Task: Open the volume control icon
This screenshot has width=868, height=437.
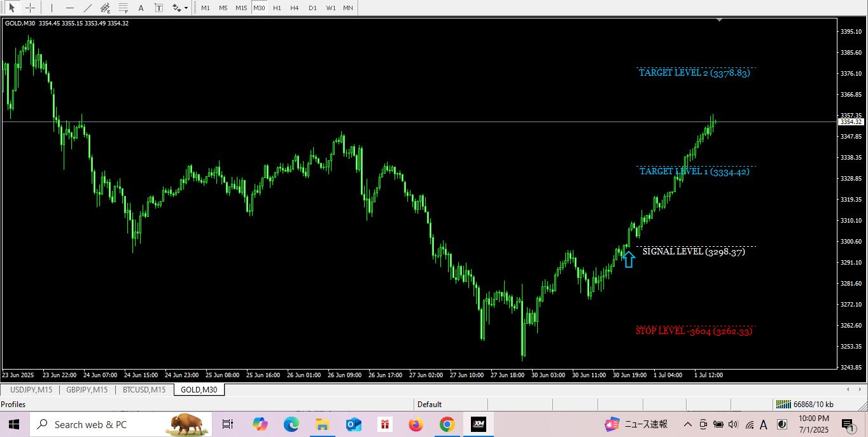Action: pos(733,424)
